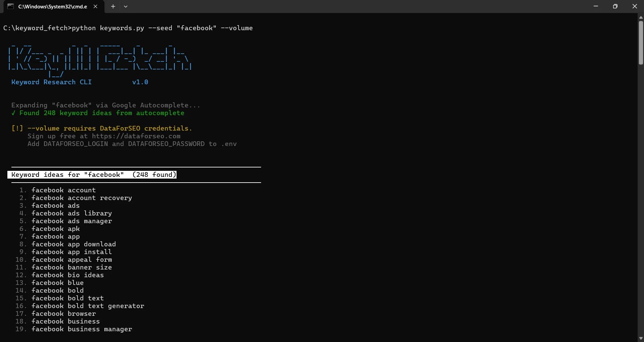Click the vertical scrollbar thumb
644x342 pixels.
[641, 43]
